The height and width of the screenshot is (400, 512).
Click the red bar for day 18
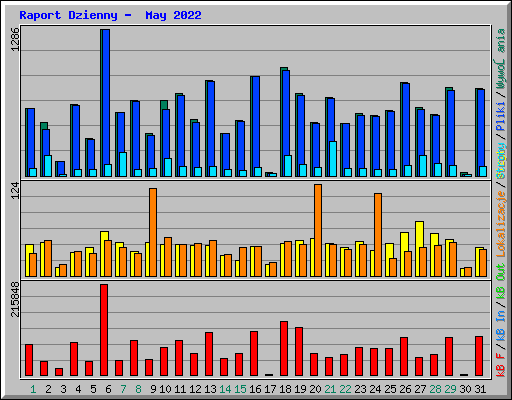[284, 349]
